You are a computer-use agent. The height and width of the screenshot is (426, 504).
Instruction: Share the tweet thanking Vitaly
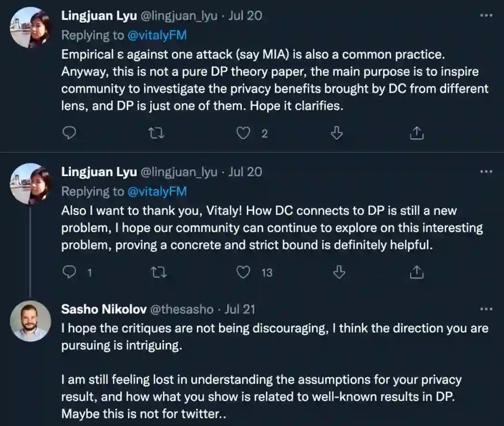[x=416, y=272]
